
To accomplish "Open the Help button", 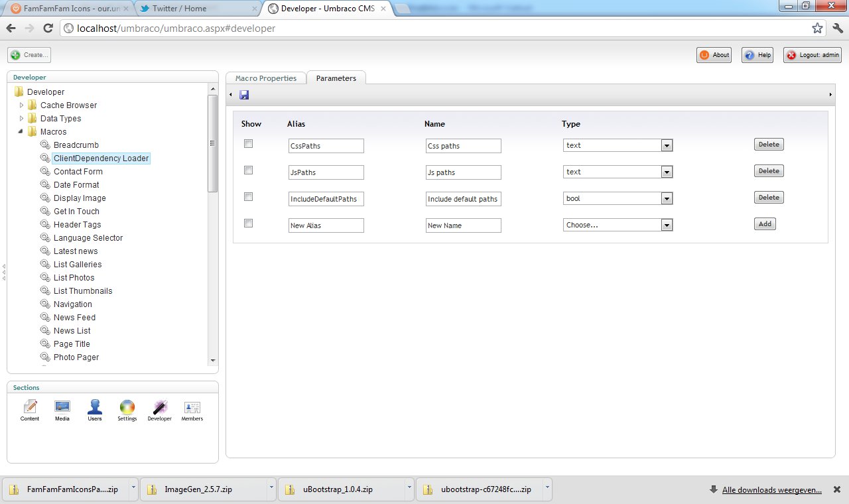I will point(757,55).
